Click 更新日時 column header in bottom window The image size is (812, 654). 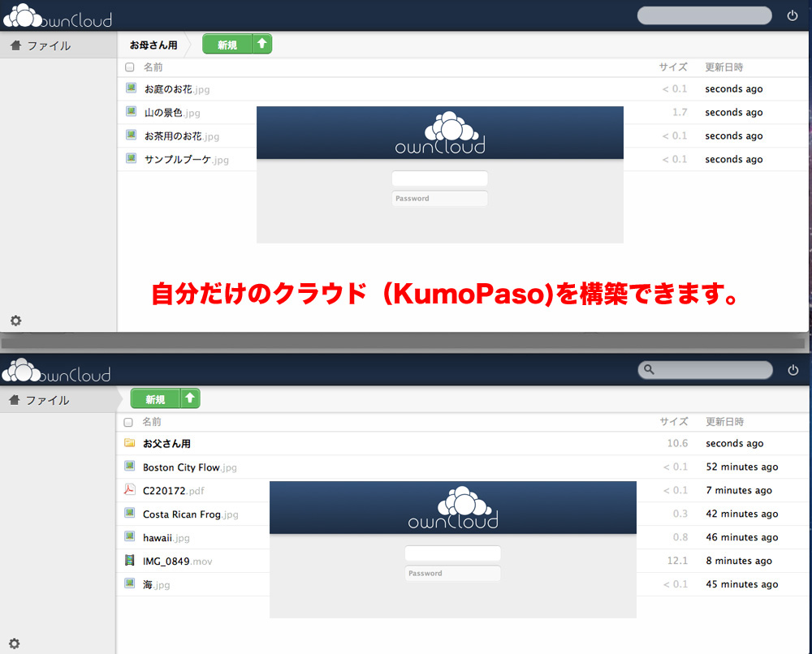(725, 422)
